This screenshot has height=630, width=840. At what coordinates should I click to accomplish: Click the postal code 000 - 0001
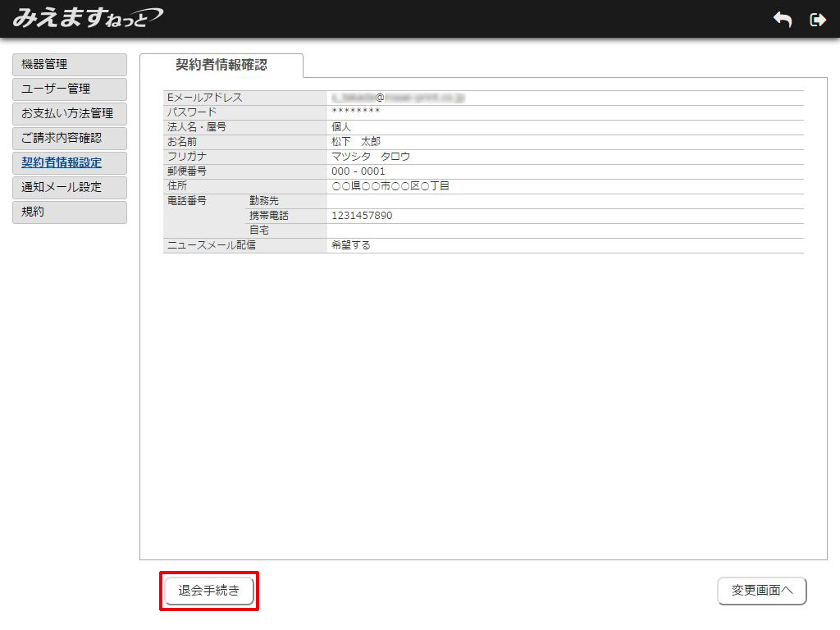(358, 171)
